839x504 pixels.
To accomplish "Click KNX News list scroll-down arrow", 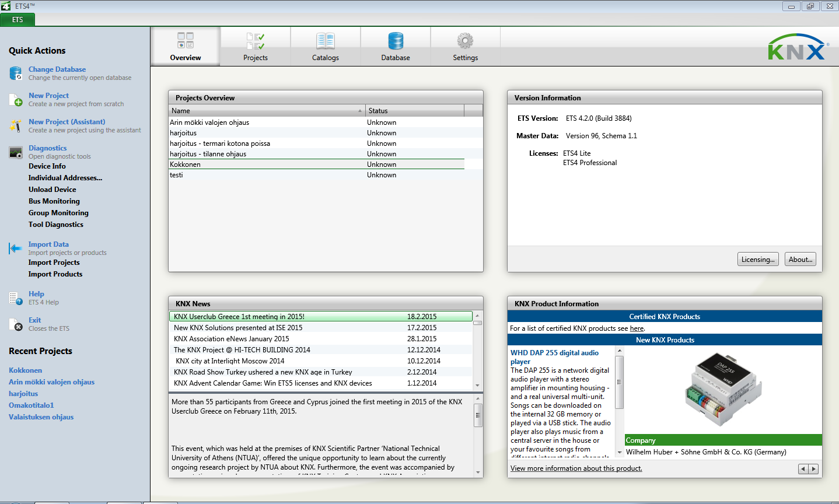I will [x=478, y=385].
